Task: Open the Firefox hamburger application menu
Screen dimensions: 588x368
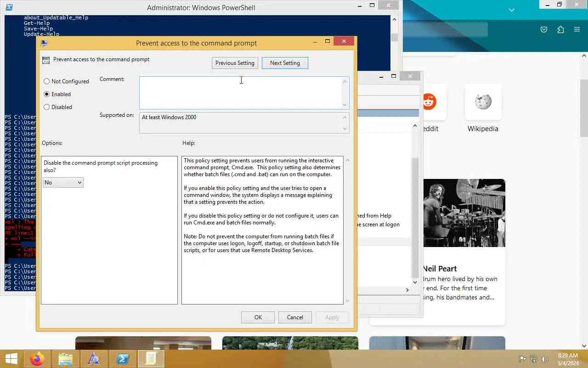Action: 577,29
